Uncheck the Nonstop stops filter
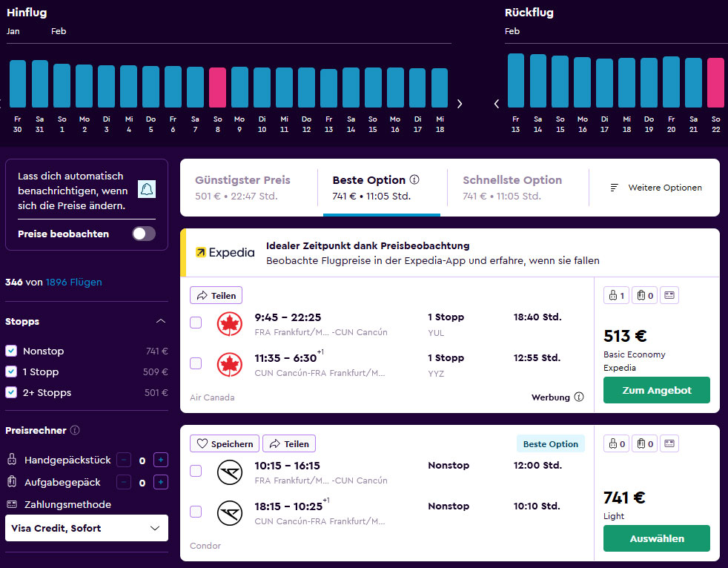Screen dimensions: 728x568 click(x=11, y=351)
